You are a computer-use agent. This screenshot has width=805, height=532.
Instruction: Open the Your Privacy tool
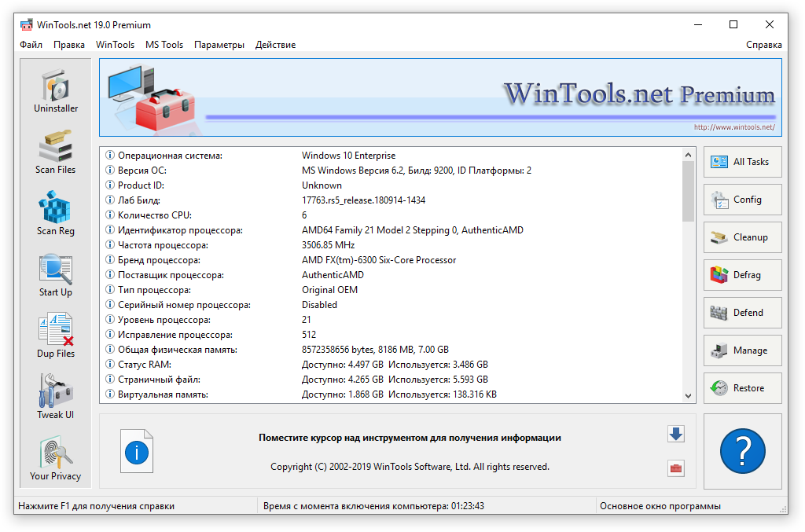coord(56,459)
